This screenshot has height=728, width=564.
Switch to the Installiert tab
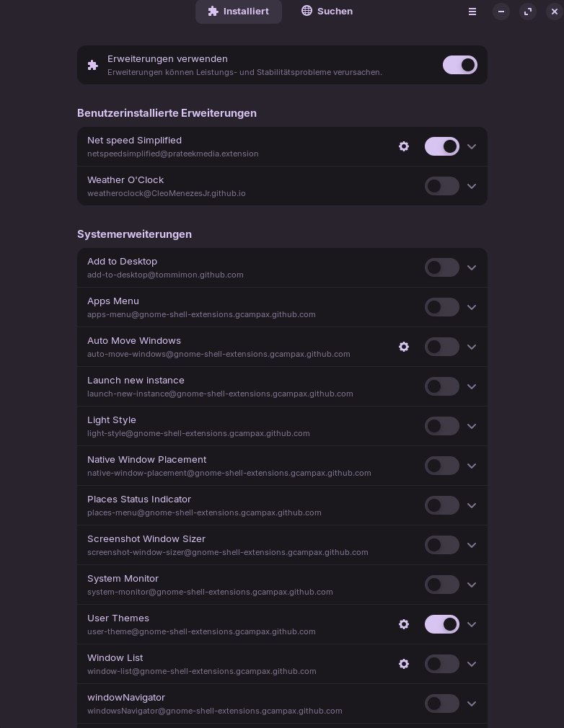239,12
